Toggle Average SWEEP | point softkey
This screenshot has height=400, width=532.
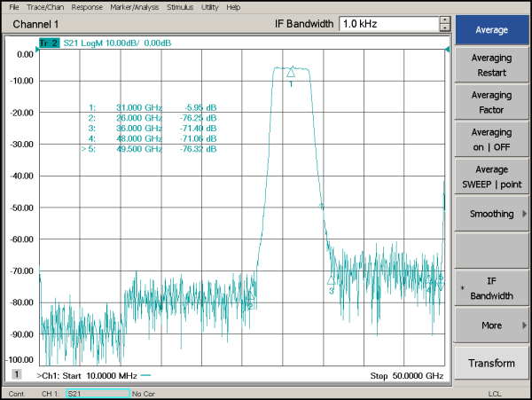pyautogui.click(x=491, y=176)
